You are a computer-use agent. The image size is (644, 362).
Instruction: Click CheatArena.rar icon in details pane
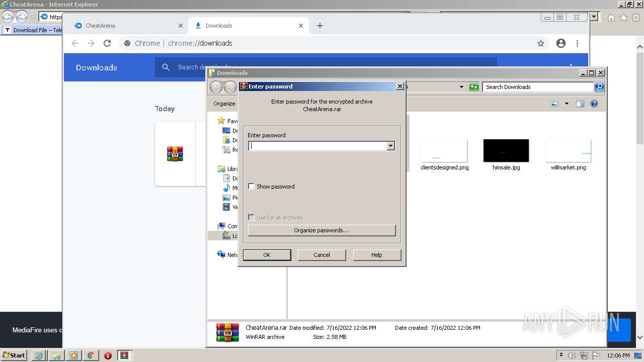(x=227, y=332)
